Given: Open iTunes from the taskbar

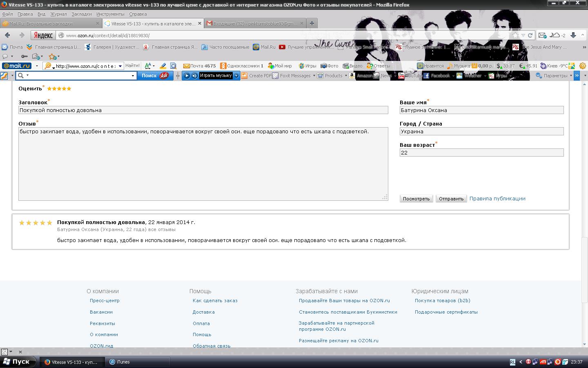Looking at the screenshot, I should tap(138, 362).
